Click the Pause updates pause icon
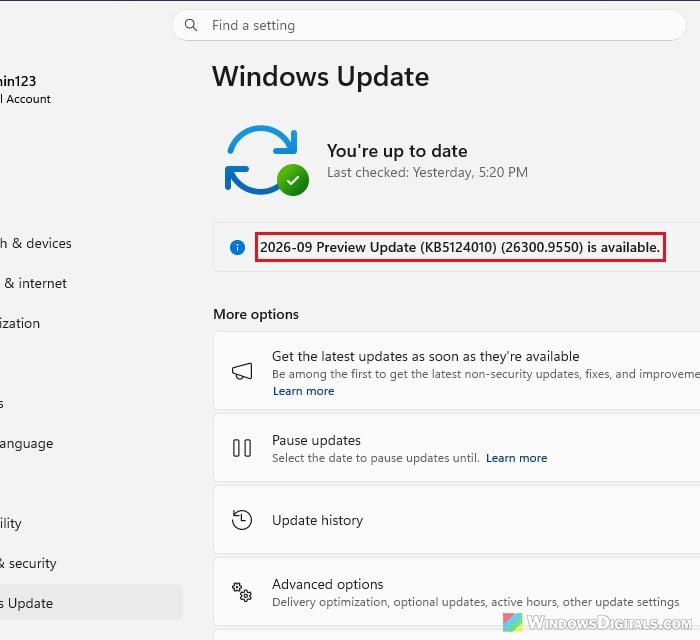This screenshot has width=700, height=640. pos(242,448)
